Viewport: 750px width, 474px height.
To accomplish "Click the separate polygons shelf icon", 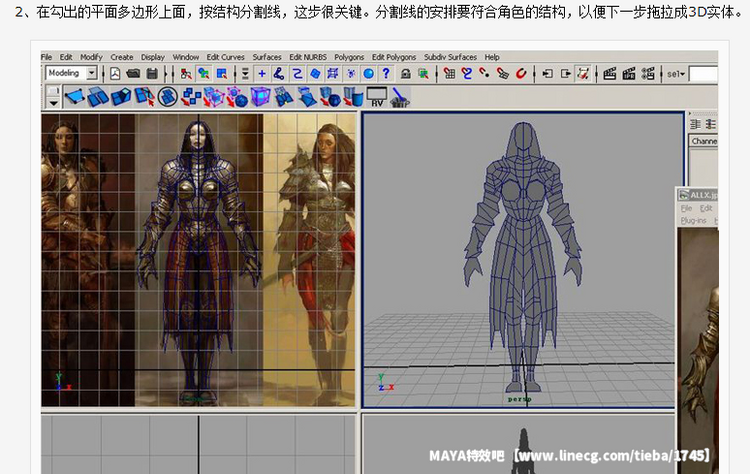I will [x=191, y=97].
